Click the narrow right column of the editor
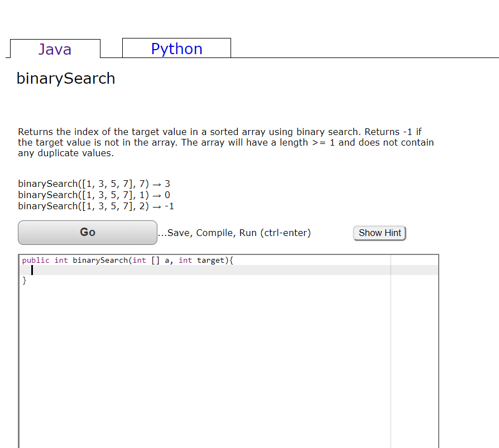 pos(415,307)
